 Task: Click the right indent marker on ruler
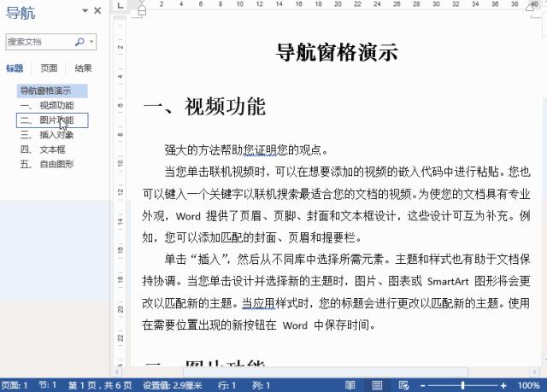coord(530,7)
